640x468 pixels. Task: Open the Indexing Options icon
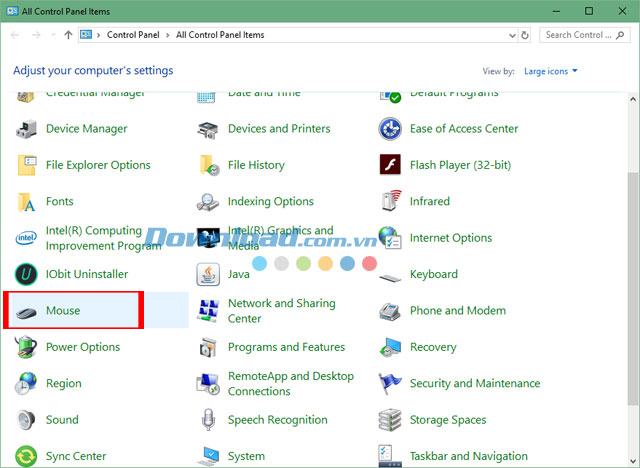[208, 202]
